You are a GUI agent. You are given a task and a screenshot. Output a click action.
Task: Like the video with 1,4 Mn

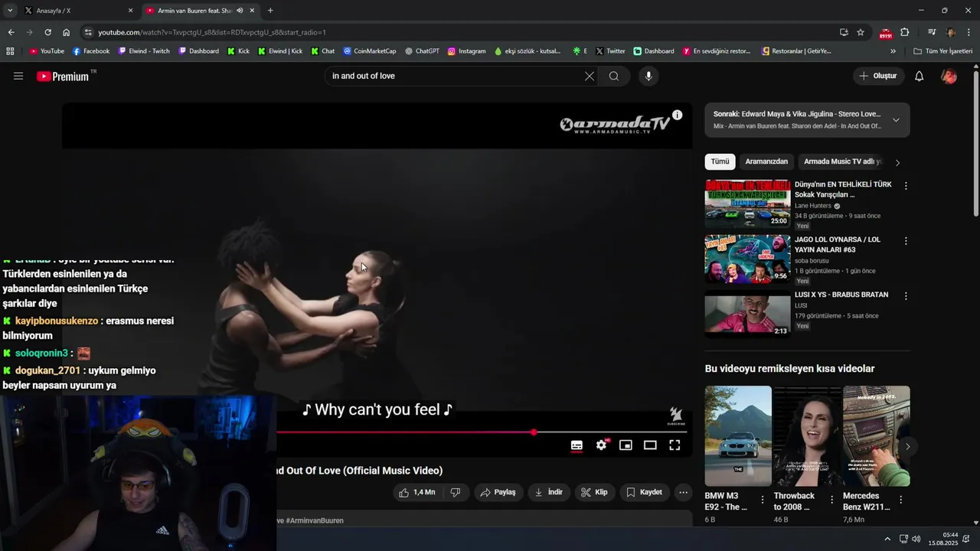pyautogui.click(x=417, y=492)
